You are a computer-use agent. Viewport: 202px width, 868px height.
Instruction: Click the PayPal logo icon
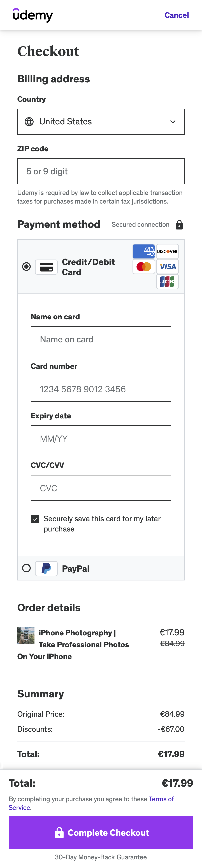(x=46, y=568)
